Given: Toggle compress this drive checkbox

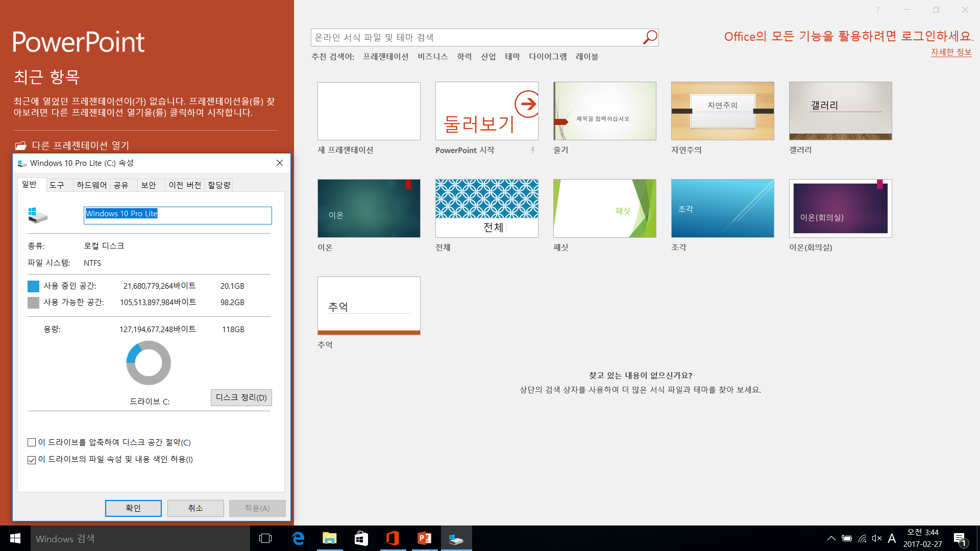Looking at the screenshot, I should coord(32,442).
